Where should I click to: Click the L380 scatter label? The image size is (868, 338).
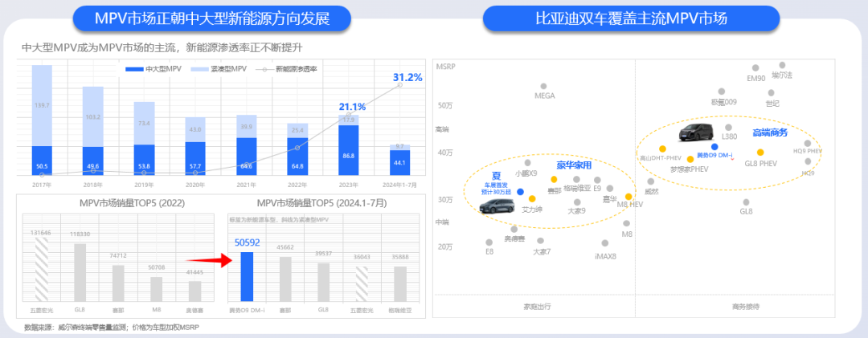[730, 136]
